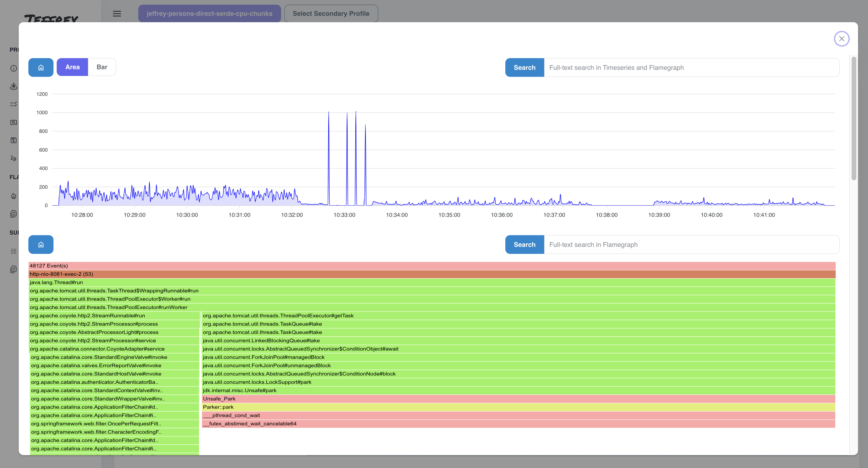
Task: Open the dotted grid icon in the sidebar
Action: [x=13, y=251]
